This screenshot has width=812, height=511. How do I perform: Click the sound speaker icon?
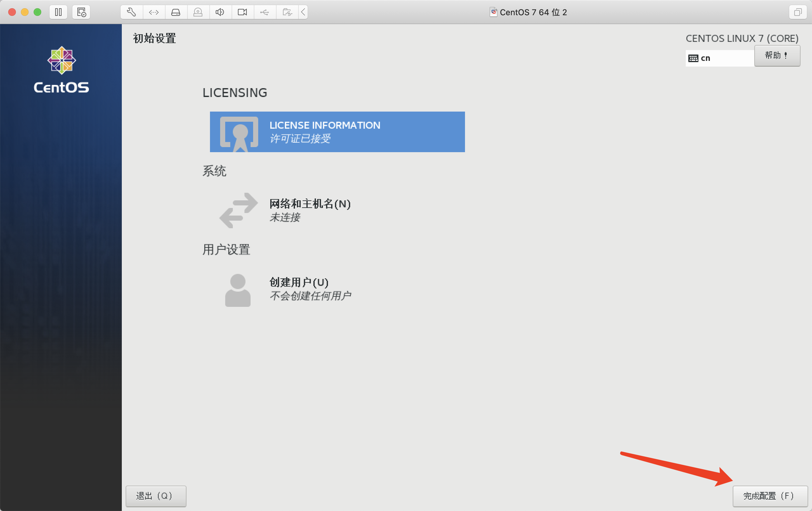tap(220, 12)
